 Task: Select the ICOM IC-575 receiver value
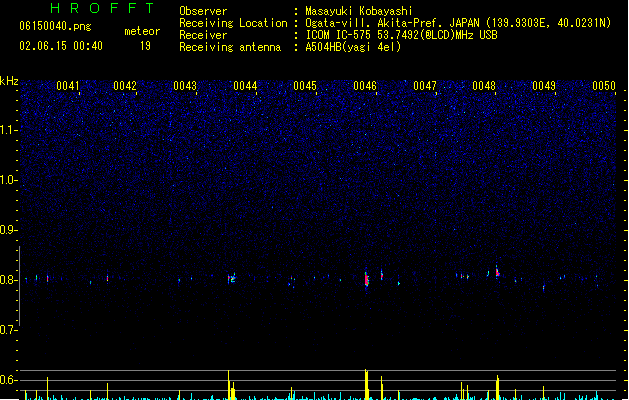(x=402, y=35)
